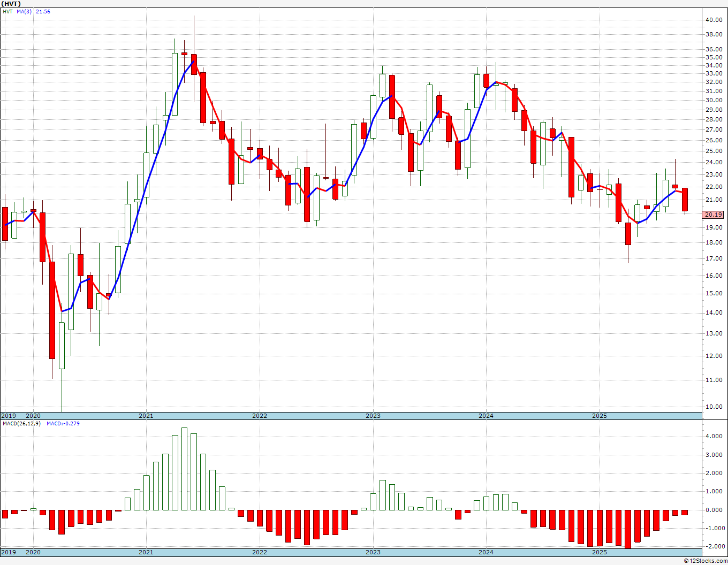Click the 38.00 price axis label
Viewport: 728px width, 565px height.
pos(714,34)
